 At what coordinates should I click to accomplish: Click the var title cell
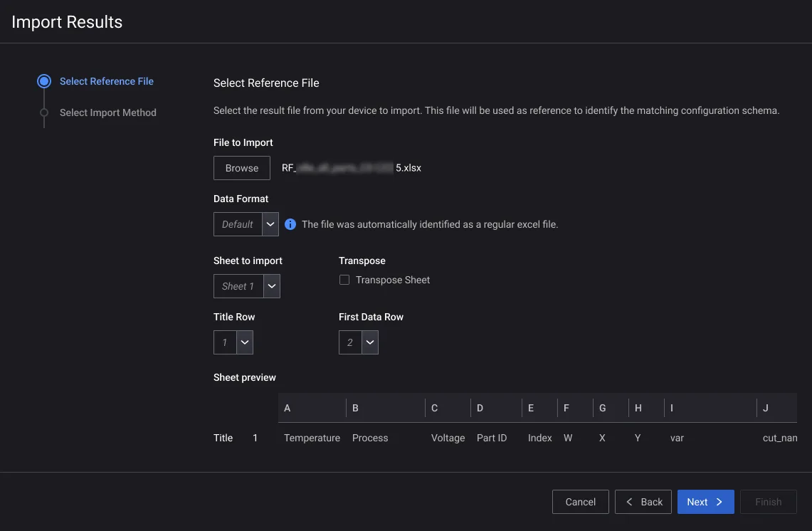click(x=677, y=438)
